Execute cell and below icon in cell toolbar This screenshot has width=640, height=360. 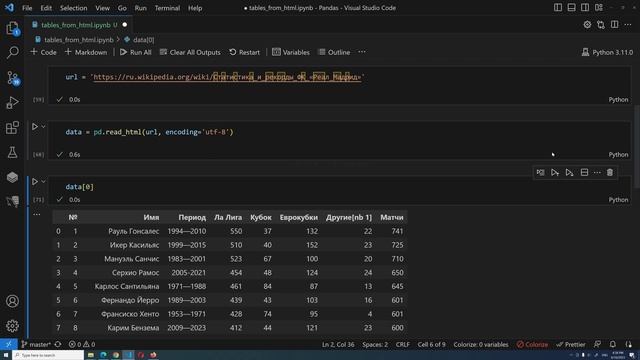[569, 172]
